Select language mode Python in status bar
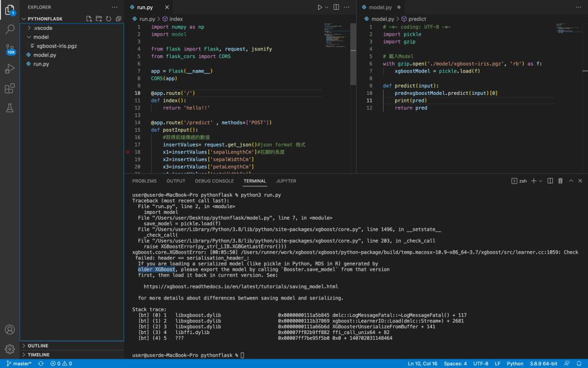Viewport: 588px width, 368px height. [x=515, y=363]
